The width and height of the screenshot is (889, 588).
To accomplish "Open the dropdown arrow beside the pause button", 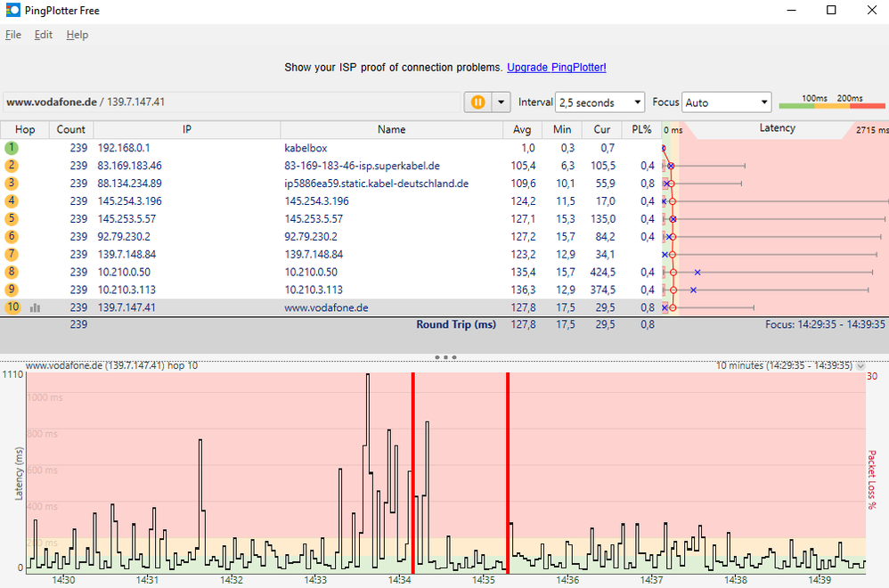I will coord(501,102).
